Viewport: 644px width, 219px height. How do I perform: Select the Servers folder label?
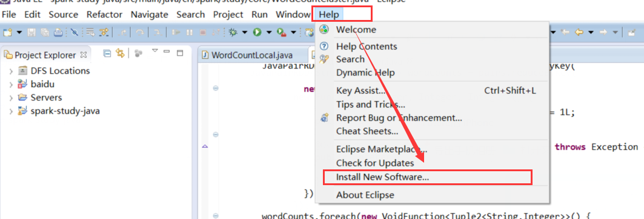pyautogui.click(x=47, y=97)
